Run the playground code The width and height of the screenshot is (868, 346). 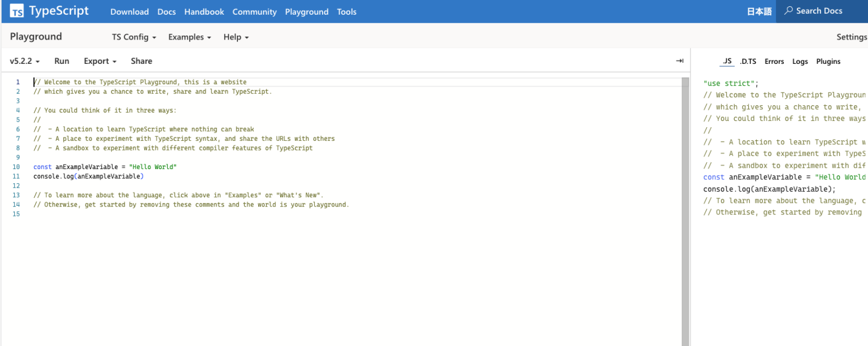62,61
